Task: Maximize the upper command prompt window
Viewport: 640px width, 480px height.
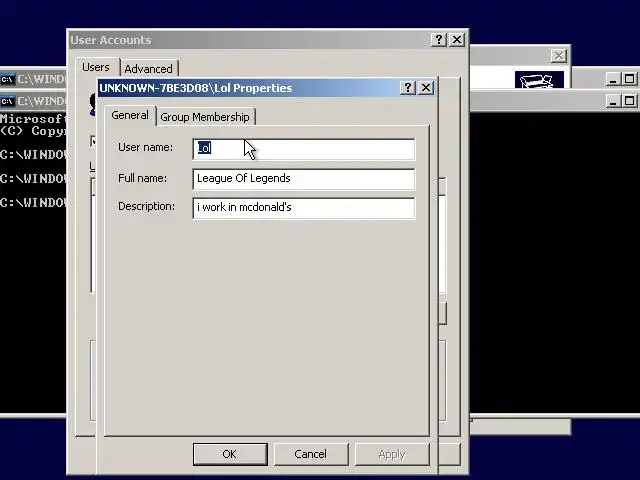Action: pyautogui.click(x=630, y=79)
